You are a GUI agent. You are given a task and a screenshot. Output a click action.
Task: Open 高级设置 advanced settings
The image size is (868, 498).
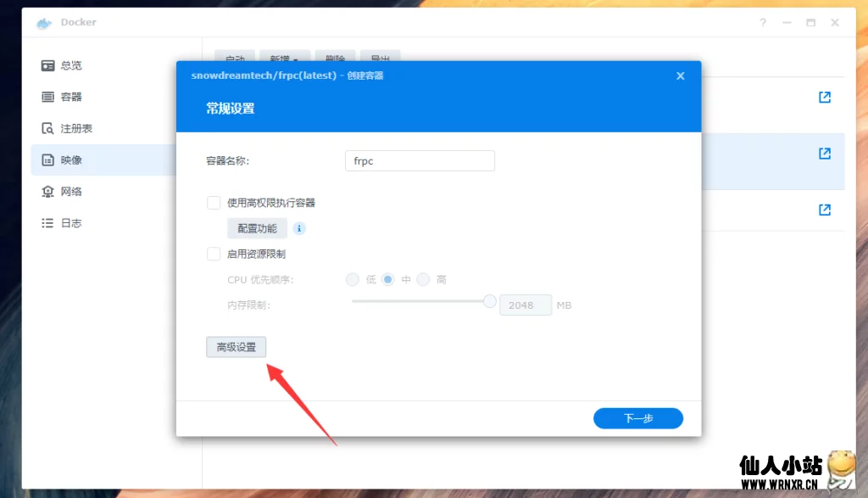236,347
